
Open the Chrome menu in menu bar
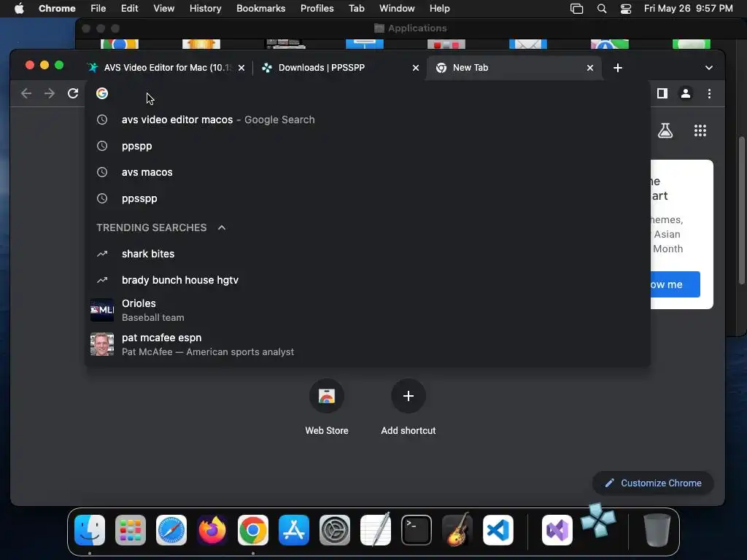[57, 9]
